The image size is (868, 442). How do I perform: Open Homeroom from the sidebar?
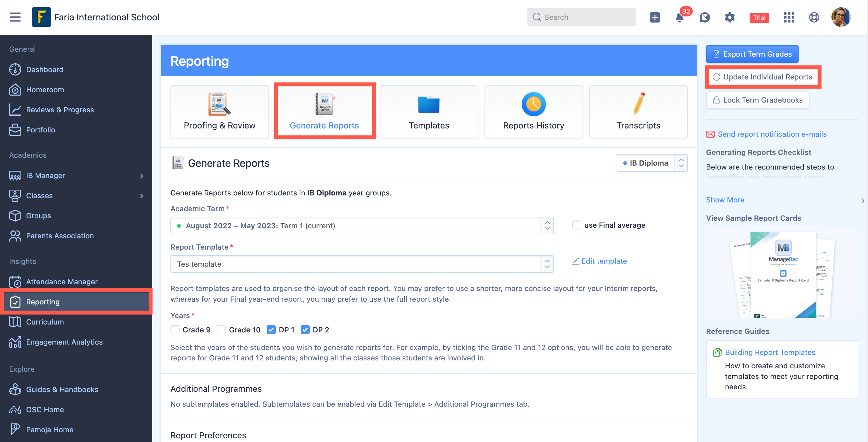point(45,90)
